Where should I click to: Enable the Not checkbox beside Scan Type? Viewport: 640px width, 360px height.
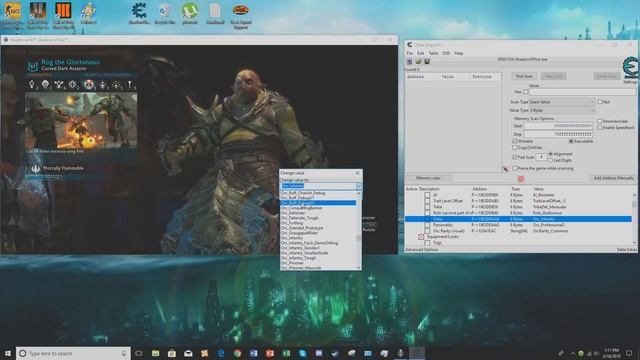[x=600, y=102]
